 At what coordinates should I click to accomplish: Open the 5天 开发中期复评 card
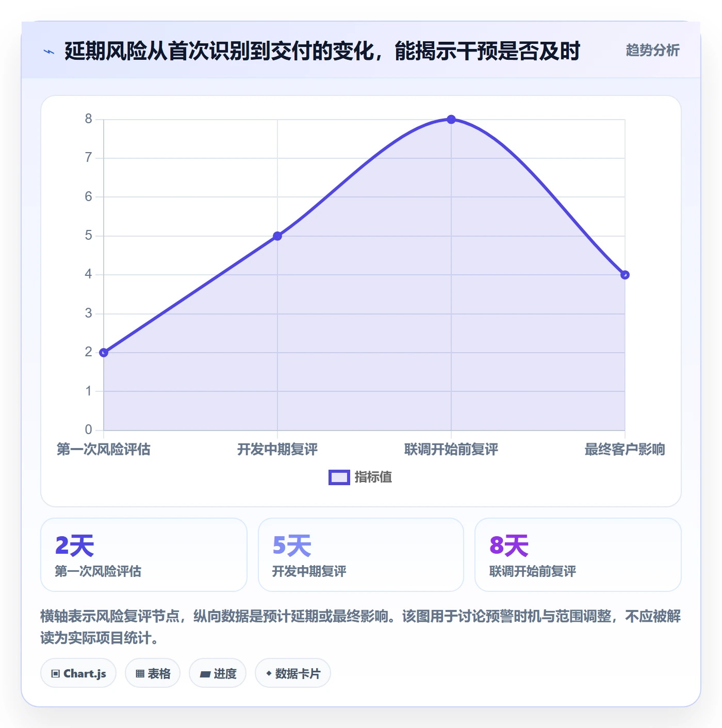click(x=361, y=555)
